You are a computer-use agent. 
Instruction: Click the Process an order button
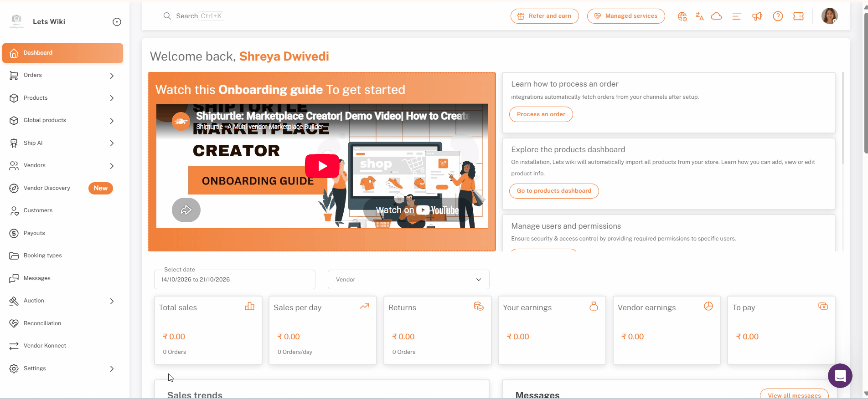click(x=541, y=114)
